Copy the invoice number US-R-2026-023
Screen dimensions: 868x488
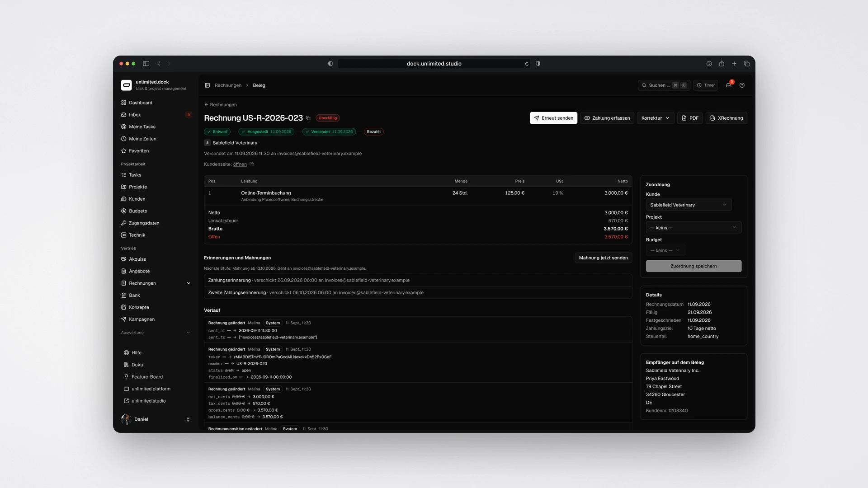point(308,118)
